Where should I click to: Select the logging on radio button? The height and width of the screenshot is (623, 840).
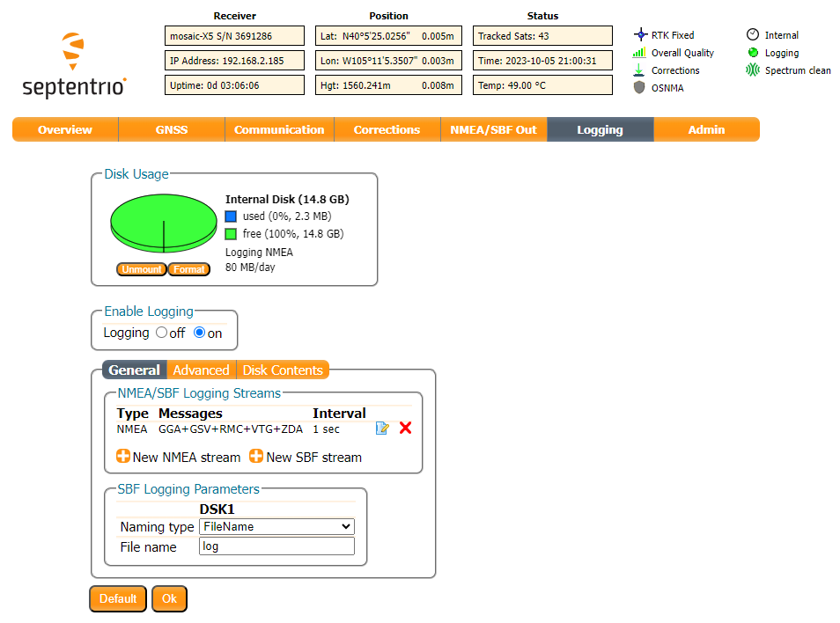tap(199, 333)
